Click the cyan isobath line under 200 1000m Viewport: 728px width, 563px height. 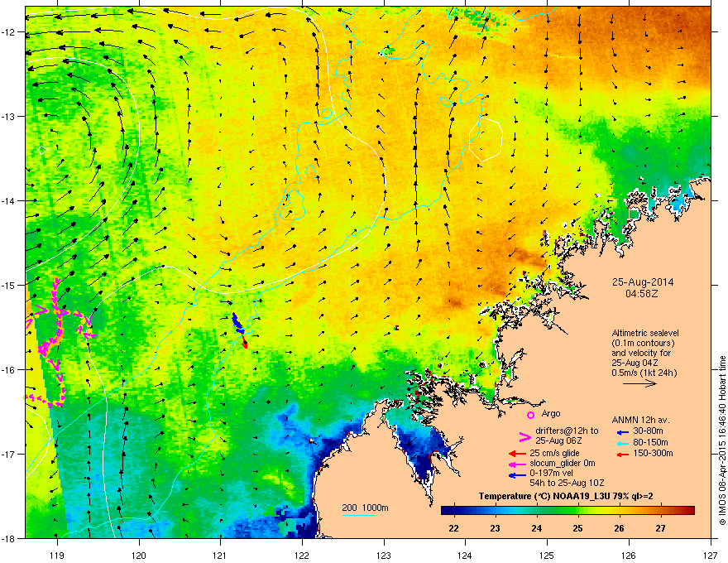point(359,515)
